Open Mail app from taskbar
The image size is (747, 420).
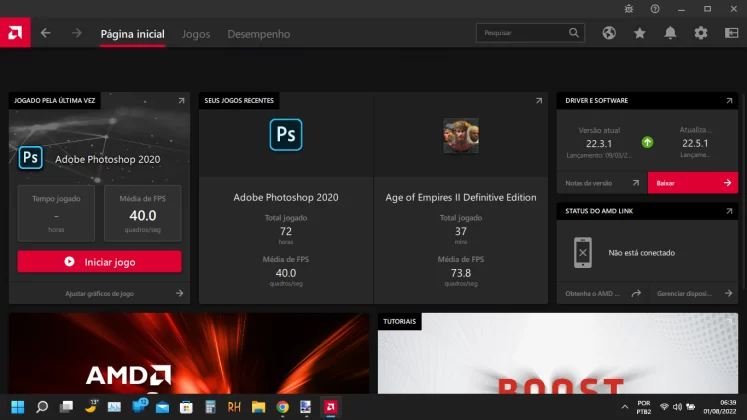coord(162,408)
